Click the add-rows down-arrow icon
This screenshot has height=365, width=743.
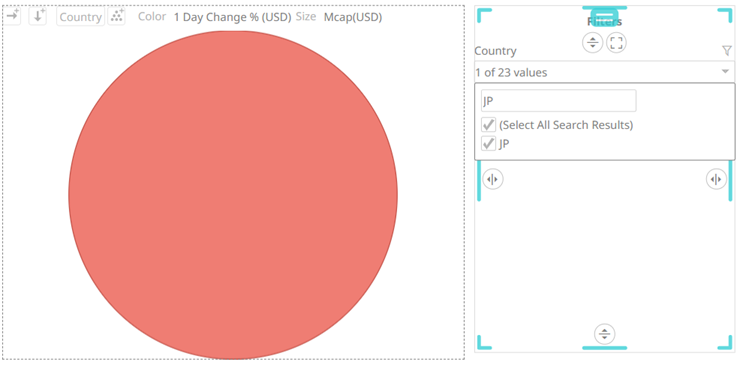(38, 16)
